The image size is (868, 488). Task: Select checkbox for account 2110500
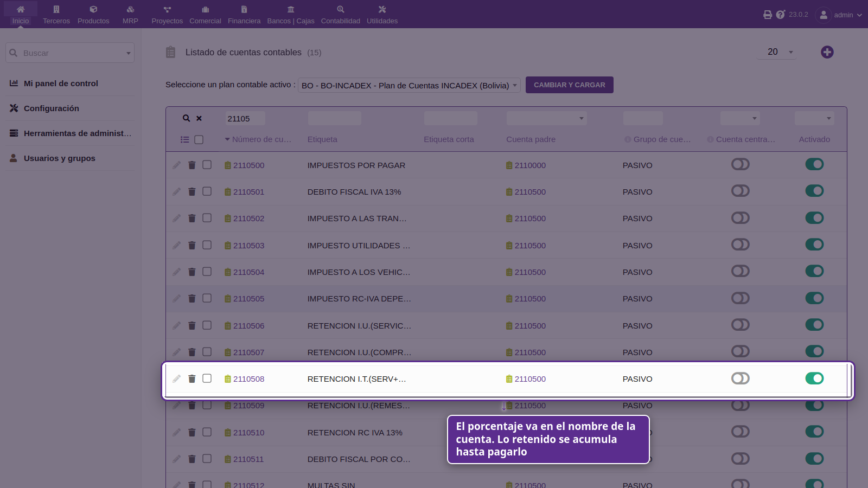(207, 164)
